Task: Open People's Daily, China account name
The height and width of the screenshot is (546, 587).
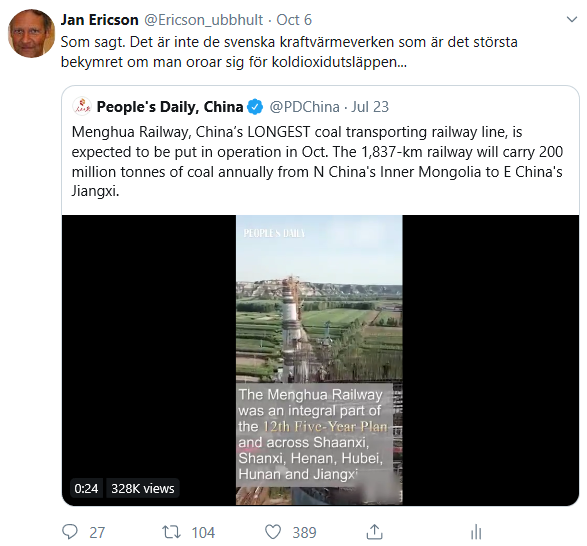Action: coord(170,107)
